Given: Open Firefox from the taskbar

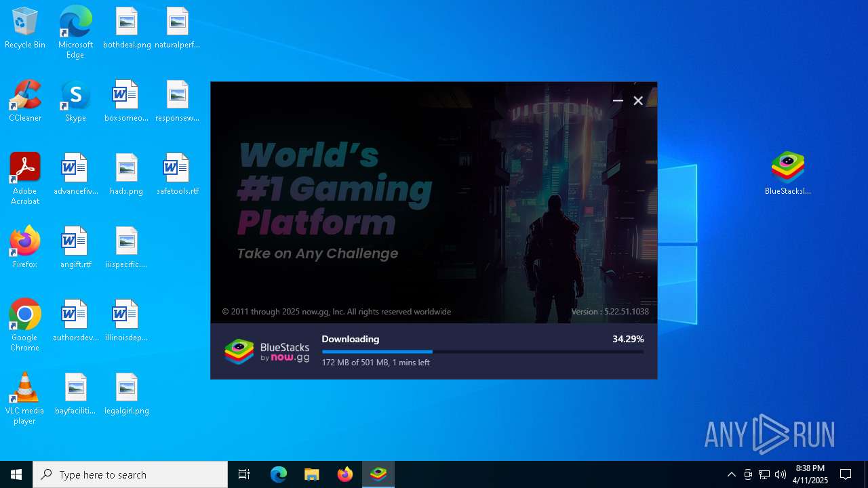Looking at the screenshot, I should pyautogui.click(x=345, y=474).
